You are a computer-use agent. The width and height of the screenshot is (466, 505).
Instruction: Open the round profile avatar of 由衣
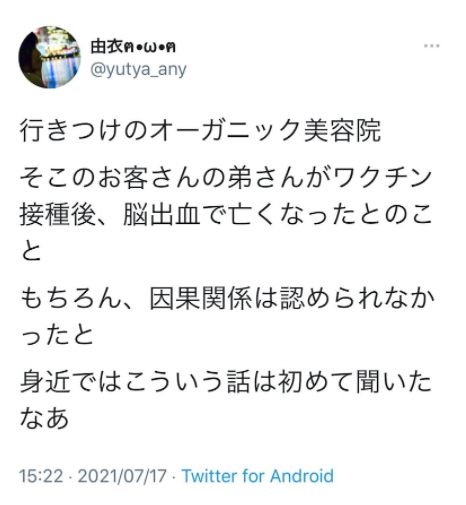click(x=50, y=57)
